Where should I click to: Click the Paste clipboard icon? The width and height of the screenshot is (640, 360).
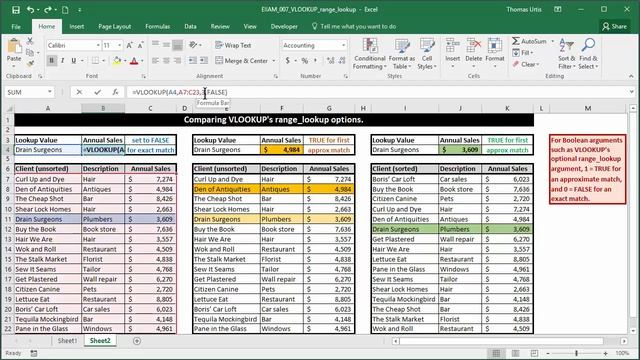pos(14,46)
